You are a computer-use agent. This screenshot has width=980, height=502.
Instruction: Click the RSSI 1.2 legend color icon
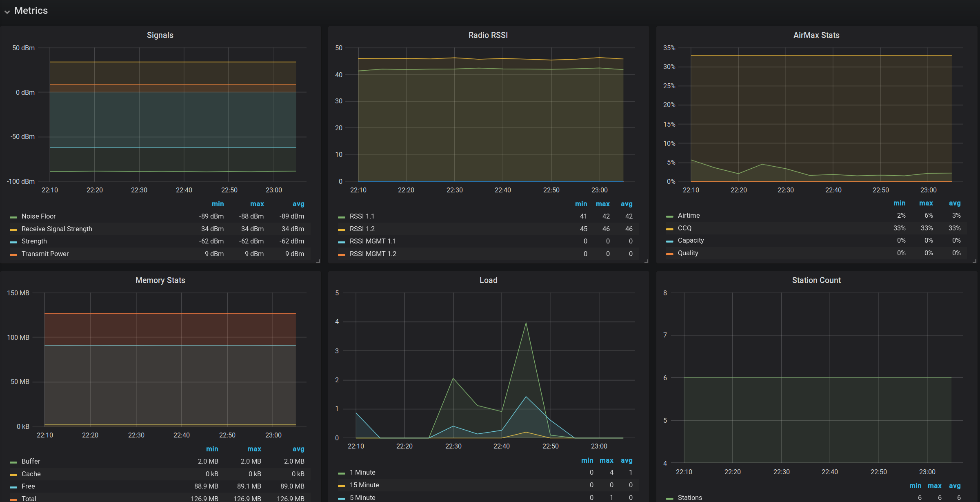point(342,230)
